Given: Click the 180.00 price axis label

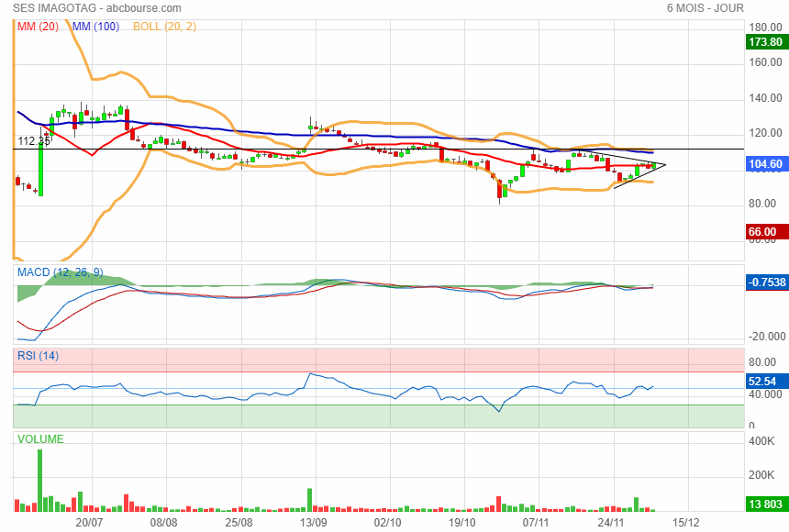Looking at the screenshot, I should coord(765,28).
